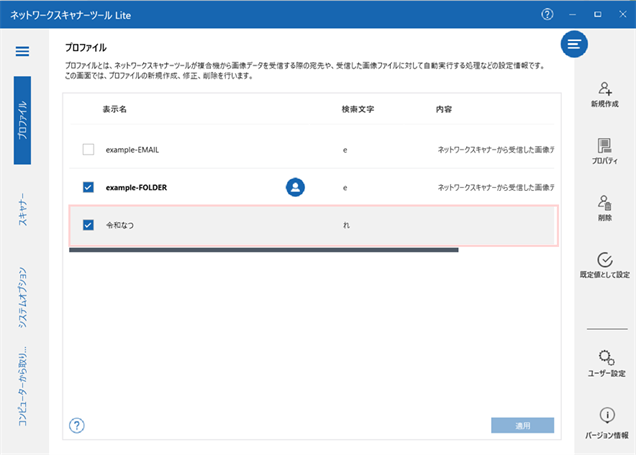Expand the left hamburger navigation menu
The height and width of the screenshot is (455, 636).
[x=22, y=51]
